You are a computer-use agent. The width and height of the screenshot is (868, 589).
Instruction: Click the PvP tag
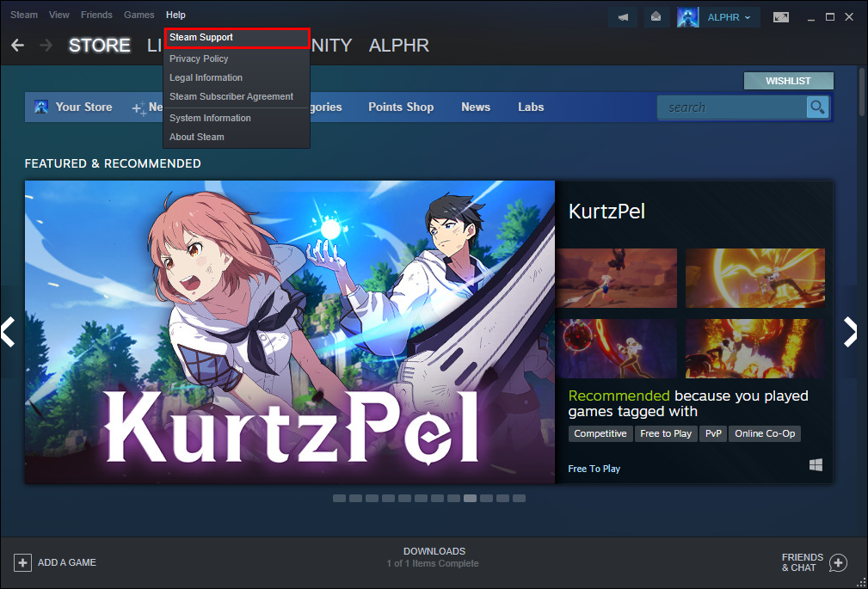click(x=713, y=433)
